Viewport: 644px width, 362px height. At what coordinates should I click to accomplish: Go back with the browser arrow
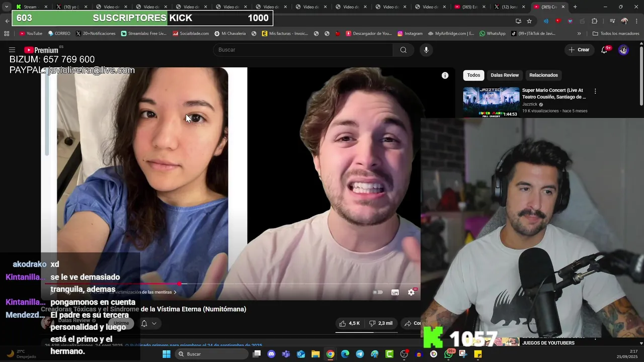tap(7, 21)
